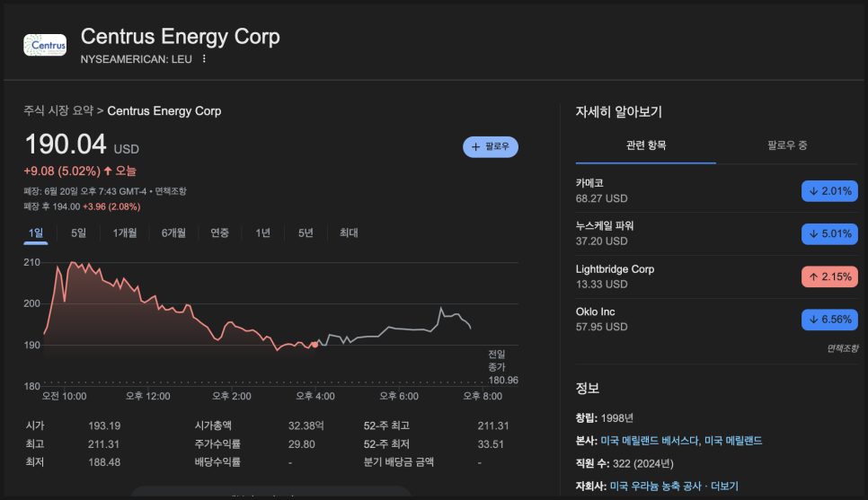Click the 52-주 최저 value 33.51
868x500 pixels.
coord(491,444)
